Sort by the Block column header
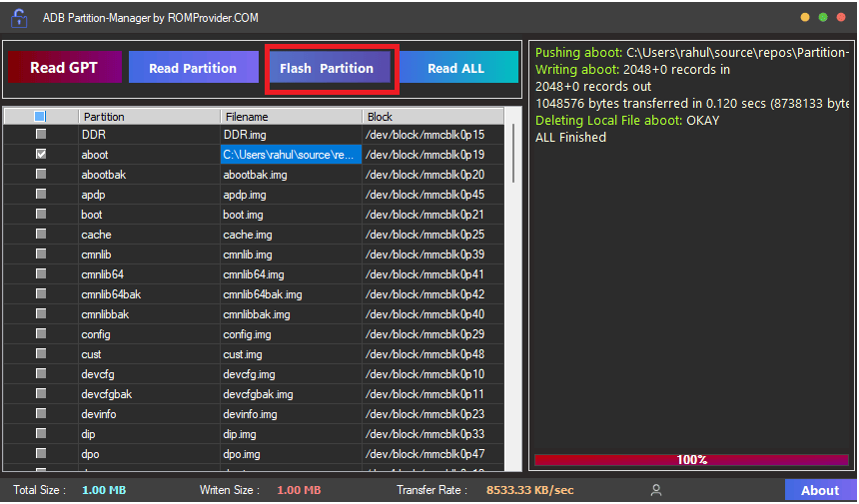 click(x=432, y=117)
